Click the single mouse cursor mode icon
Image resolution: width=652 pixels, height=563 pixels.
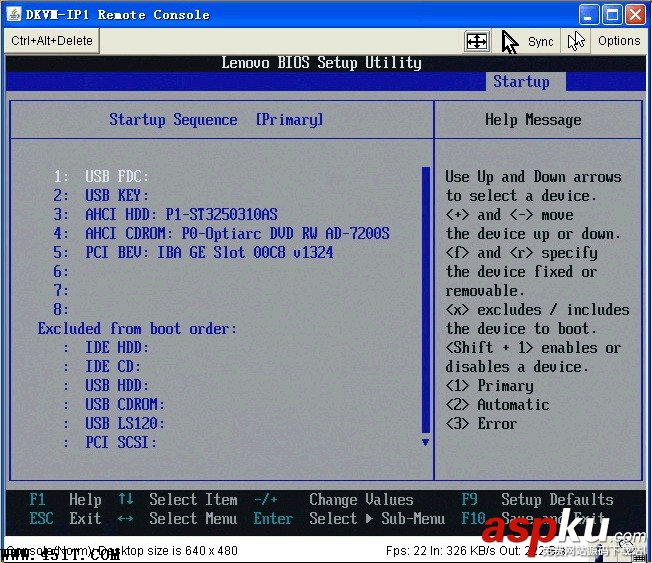tap(576, 41)
